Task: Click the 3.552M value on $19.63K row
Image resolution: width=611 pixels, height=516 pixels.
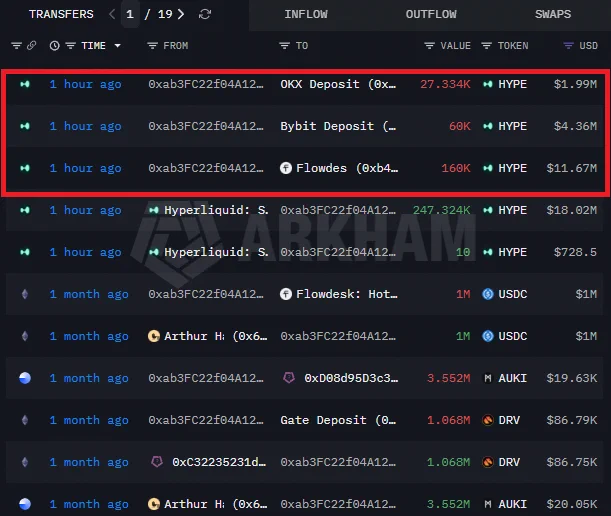Action: (x=449, y=378)
